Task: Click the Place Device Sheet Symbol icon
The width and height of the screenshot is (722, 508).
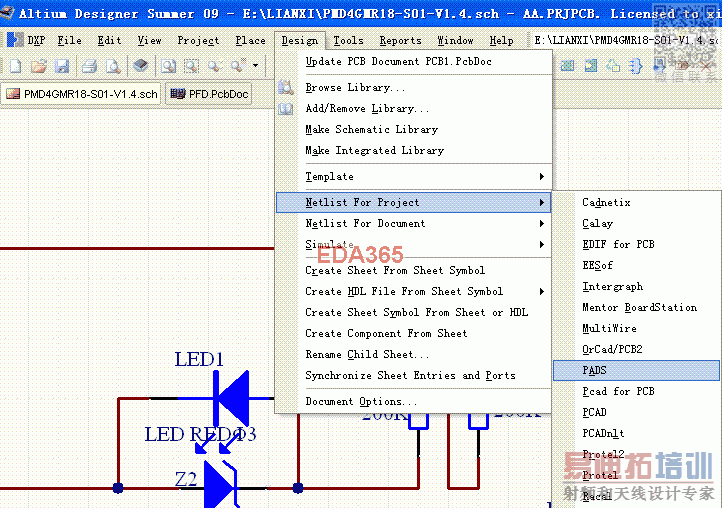Action: point(613,66)
